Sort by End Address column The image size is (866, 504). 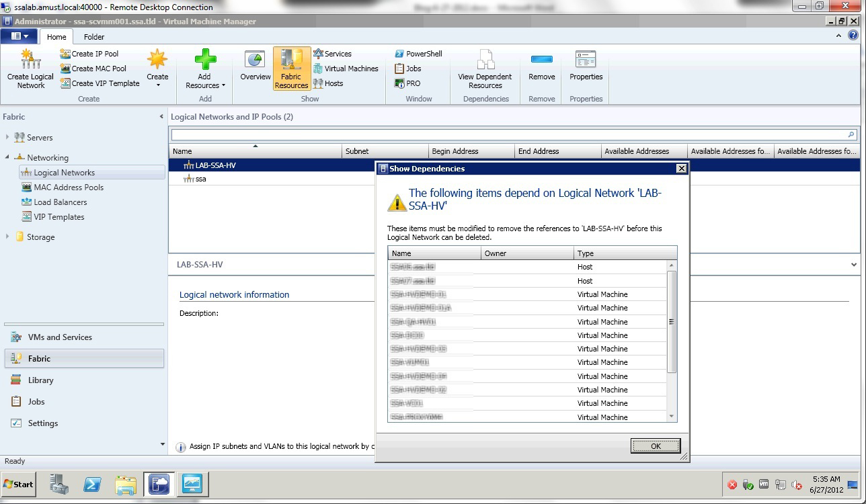[557, 151]
